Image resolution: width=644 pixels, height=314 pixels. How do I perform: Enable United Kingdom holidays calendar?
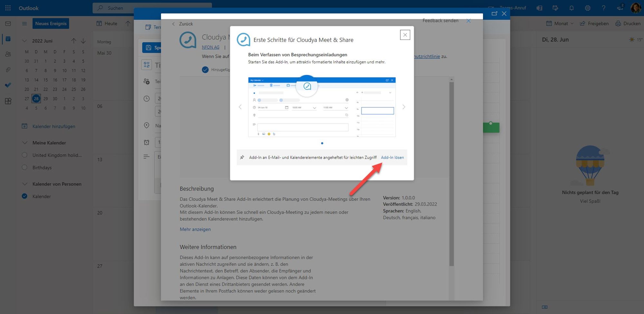[24, 155]
